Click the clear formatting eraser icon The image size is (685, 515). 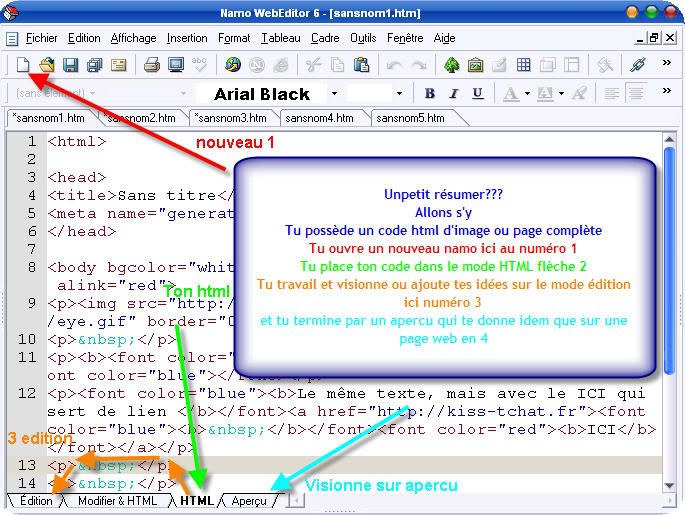579,93
